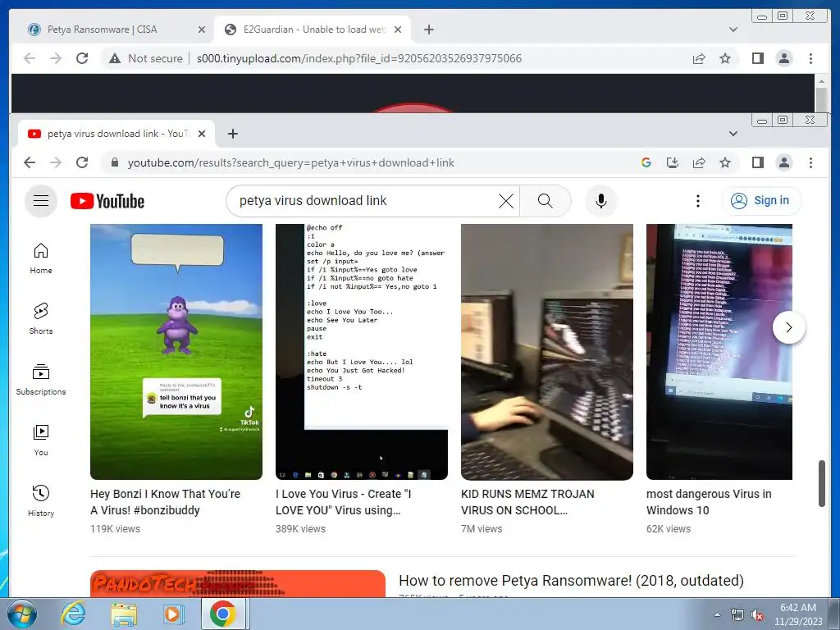Open You section in sidebar
Screen dimensions: 840x630
click(41, 441)
